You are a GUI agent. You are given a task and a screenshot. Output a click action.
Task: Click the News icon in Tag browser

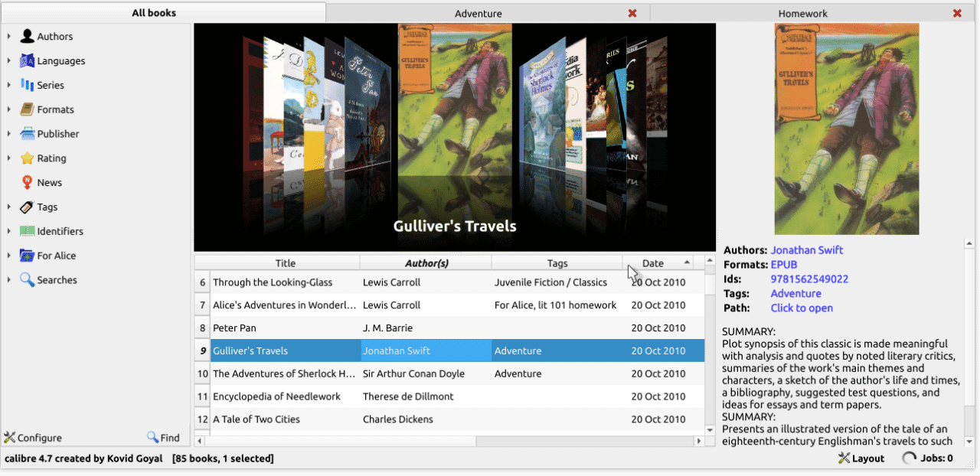pyautogui.click(x=28, y=182)
